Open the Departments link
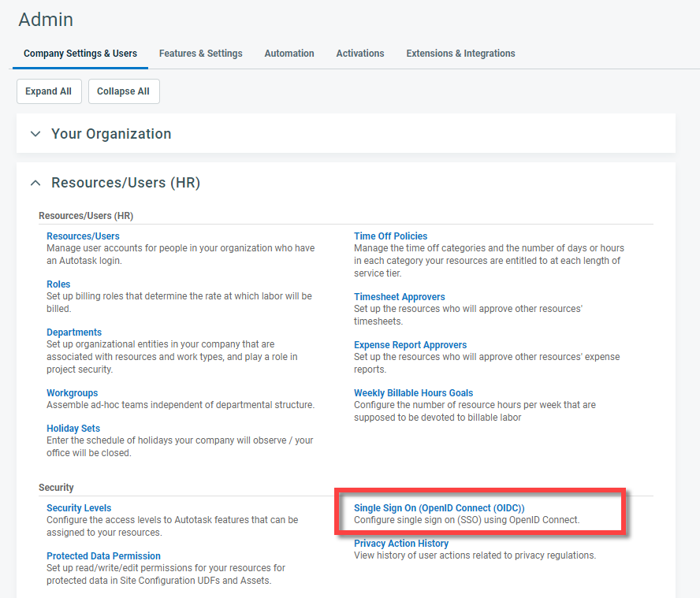Screen dimensions: 700x598 (x=74, y=332)
